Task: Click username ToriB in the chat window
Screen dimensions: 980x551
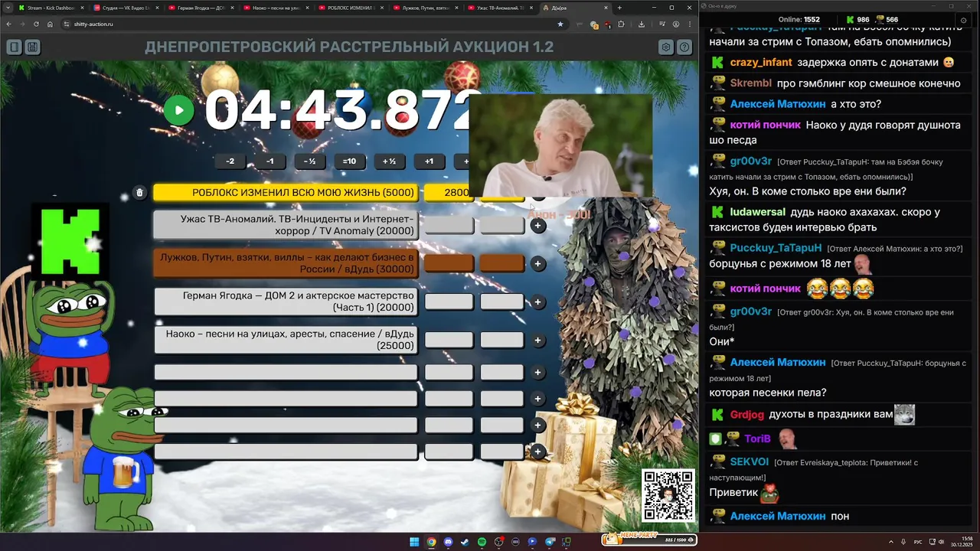Action: pos(758,439)
